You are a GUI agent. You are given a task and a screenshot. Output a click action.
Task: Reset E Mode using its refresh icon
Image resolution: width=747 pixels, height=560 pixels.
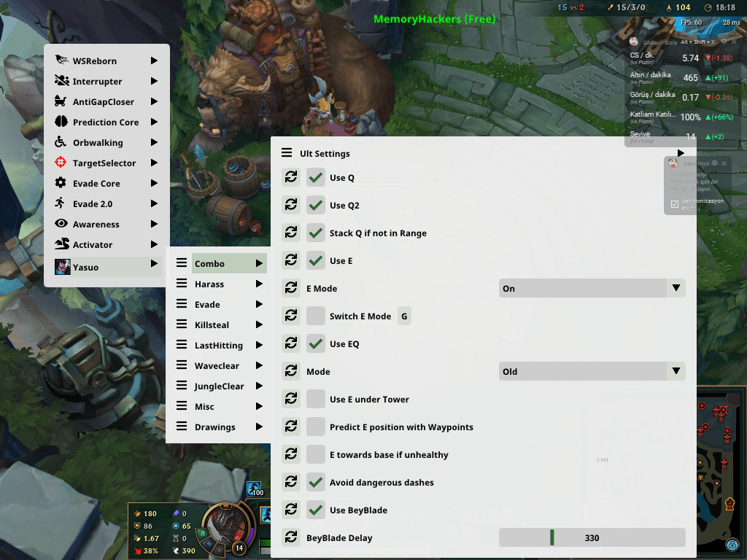point(290,288)
